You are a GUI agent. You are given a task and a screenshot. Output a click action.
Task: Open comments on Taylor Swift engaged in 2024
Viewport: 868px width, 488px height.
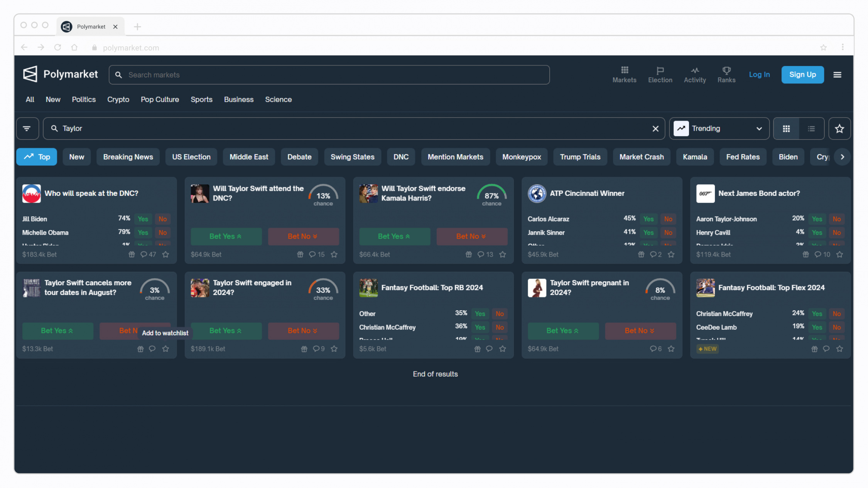(318, 349)
